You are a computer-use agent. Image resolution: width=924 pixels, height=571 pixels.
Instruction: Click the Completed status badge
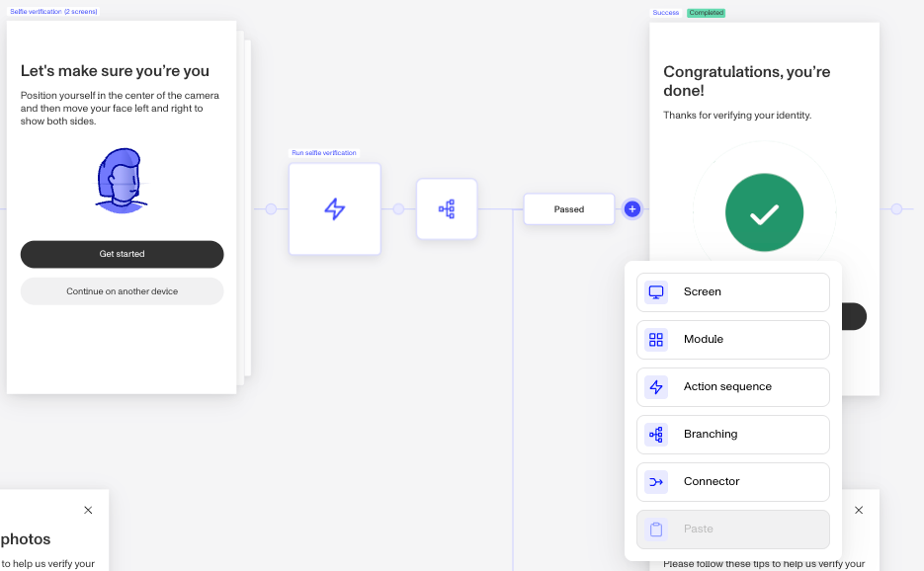706,13
